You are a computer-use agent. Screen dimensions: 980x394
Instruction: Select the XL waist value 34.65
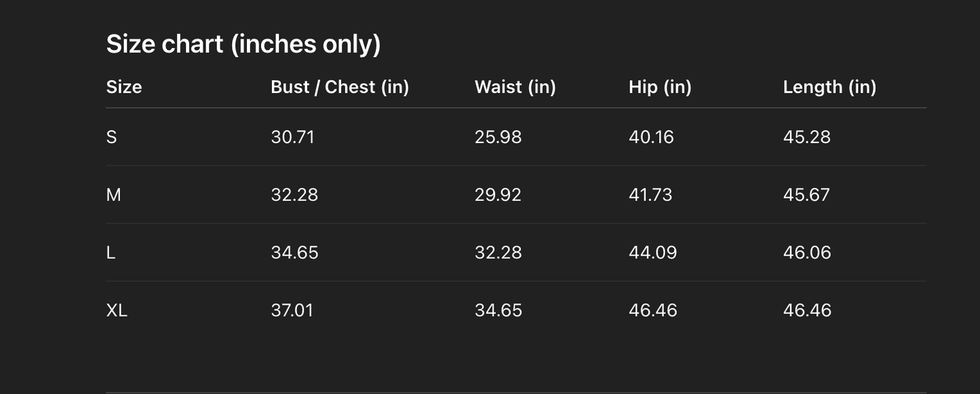click(x=498, y=310)
